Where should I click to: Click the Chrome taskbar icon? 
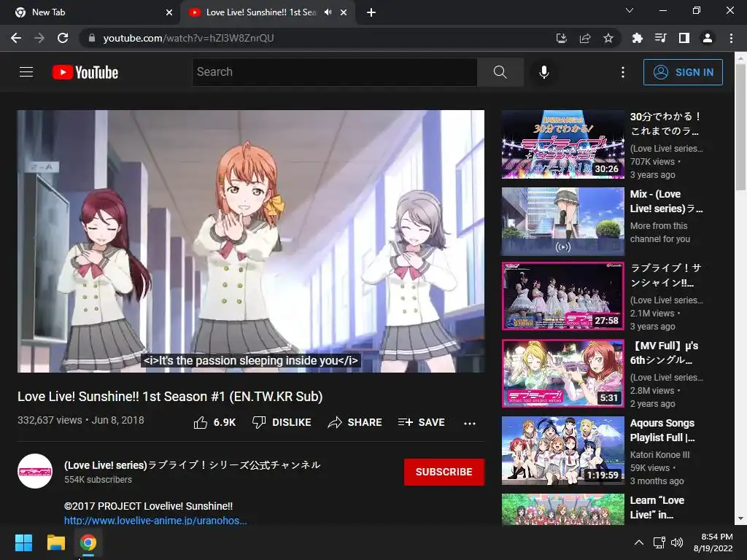[x=88, y=542]
